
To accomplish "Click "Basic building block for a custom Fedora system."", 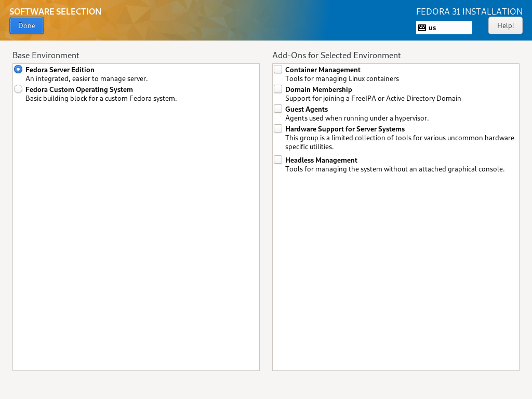I will coord(101,98).
